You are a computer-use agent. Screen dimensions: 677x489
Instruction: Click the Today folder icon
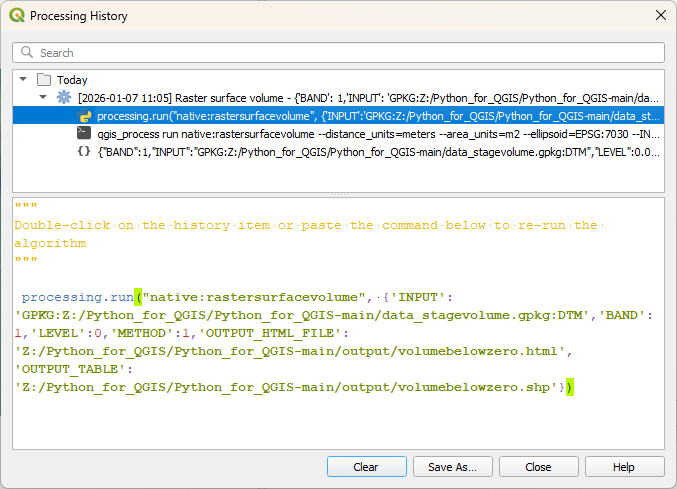coord(43,80)
